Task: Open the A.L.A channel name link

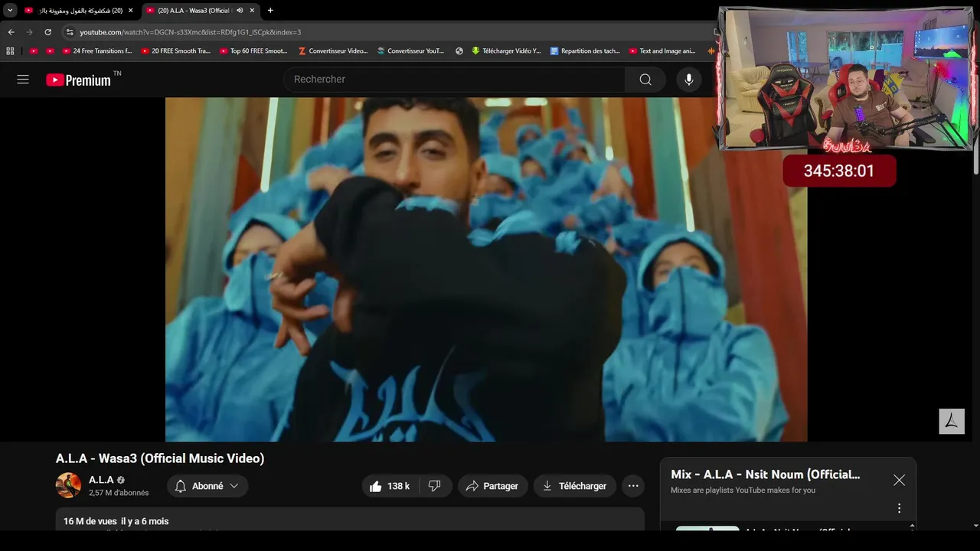Action: (101, 480)
